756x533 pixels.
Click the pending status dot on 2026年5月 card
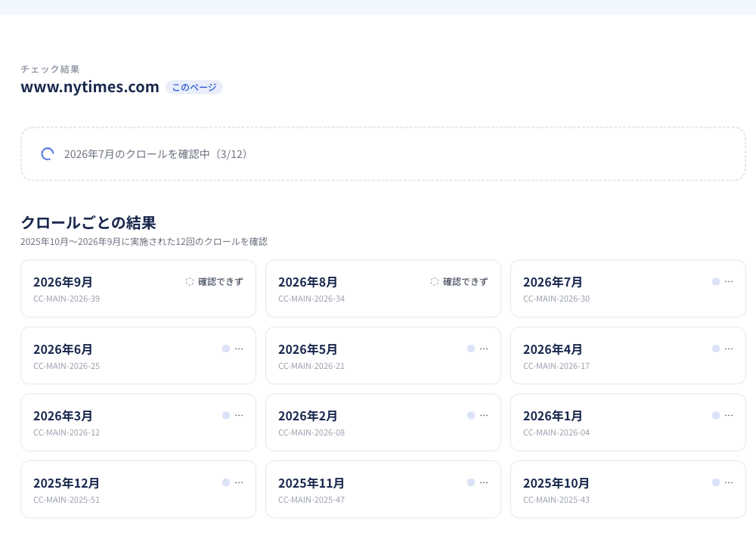pos(471,349)
